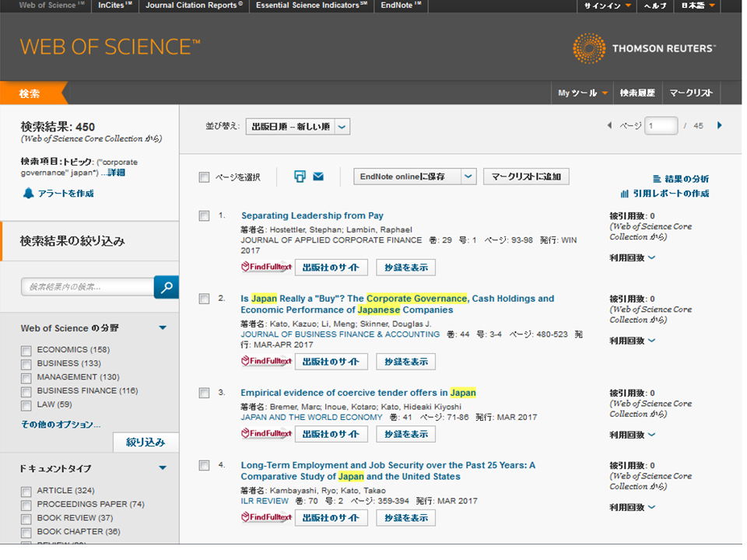Go to next page arrow
Screen dimensions: 747x560
point(719,125)
